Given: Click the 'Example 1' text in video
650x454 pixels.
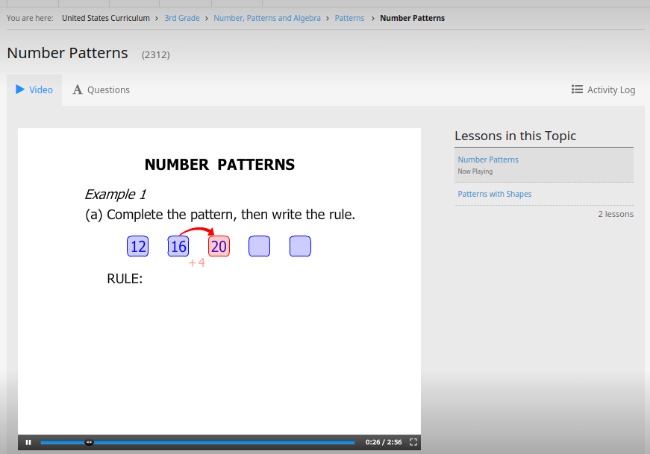Looking at the screenshot, I should [x=115, y=194].
